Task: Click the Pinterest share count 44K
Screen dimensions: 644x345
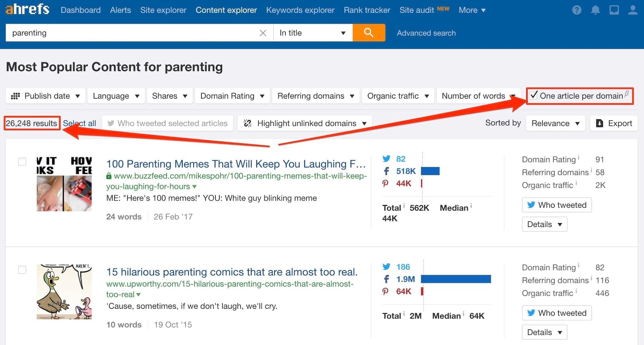Action: coord(404,183)
